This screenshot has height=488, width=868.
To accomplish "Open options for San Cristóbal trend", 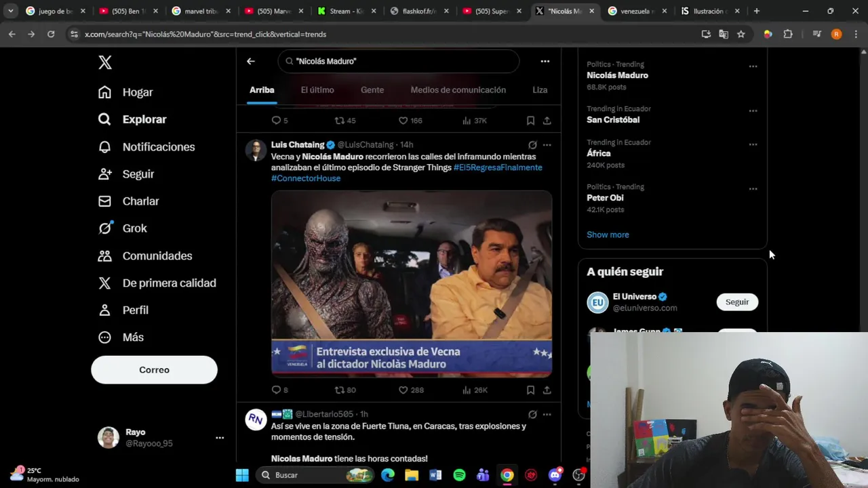I will click(x=753, y=110).
